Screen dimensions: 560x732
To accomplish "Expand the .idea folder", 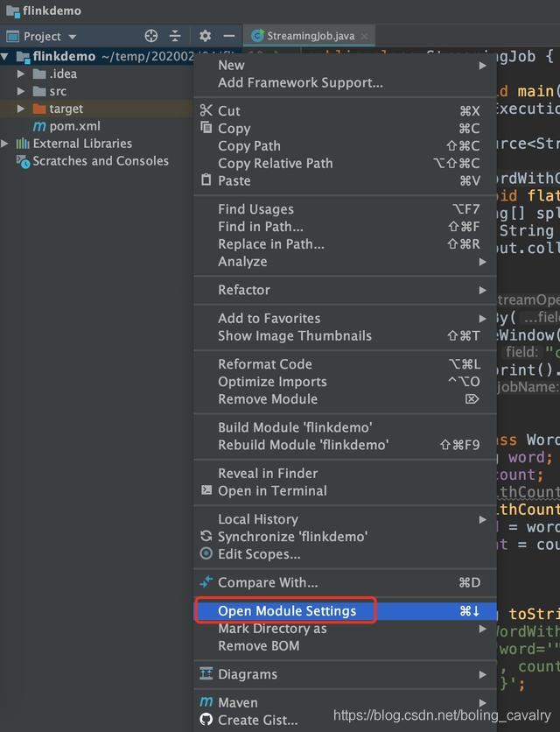I will tap(22, 74).
